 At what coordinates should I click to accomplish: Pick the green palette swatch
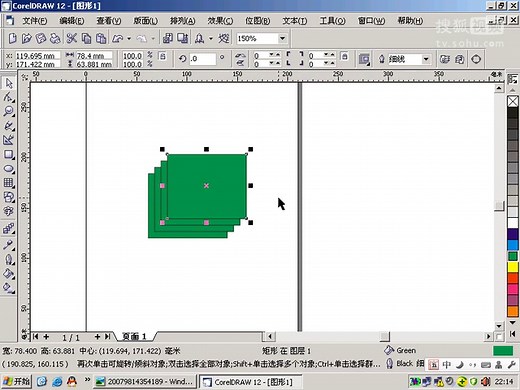pos(513,256)
